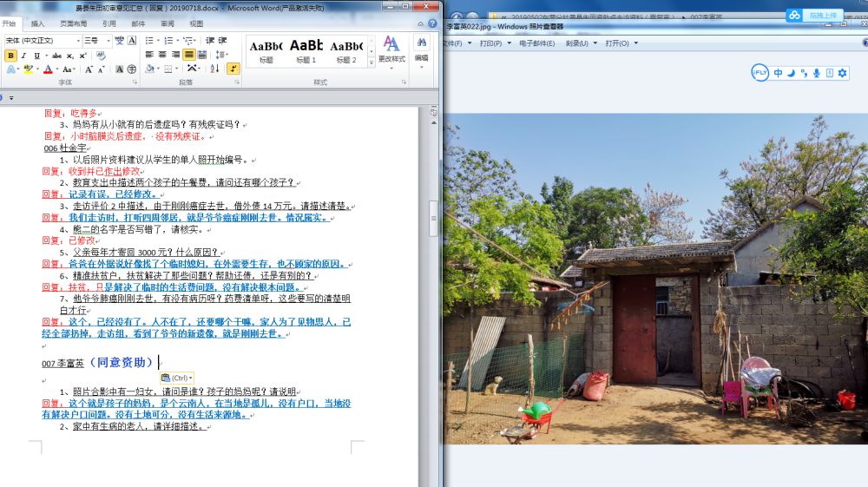Toggle subscript formatting

[x=70, y=56]
